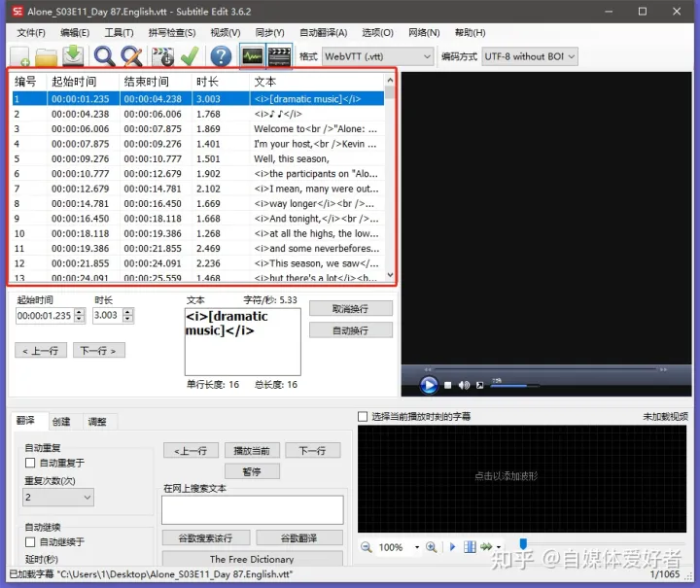Image resolution: width=700 pixels, height=588 pixels.
Task: Open the 拼写检查(S) menu
Action: tap(172, 33)
